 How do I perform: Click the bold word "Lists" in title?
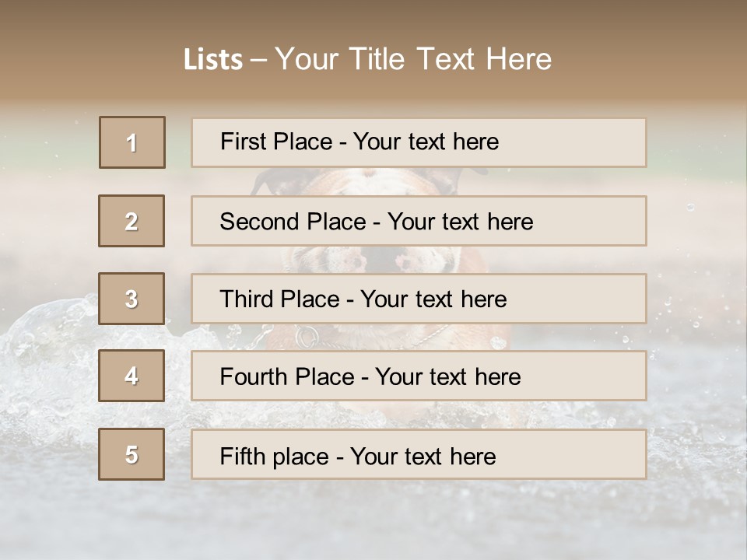point(213,59)
